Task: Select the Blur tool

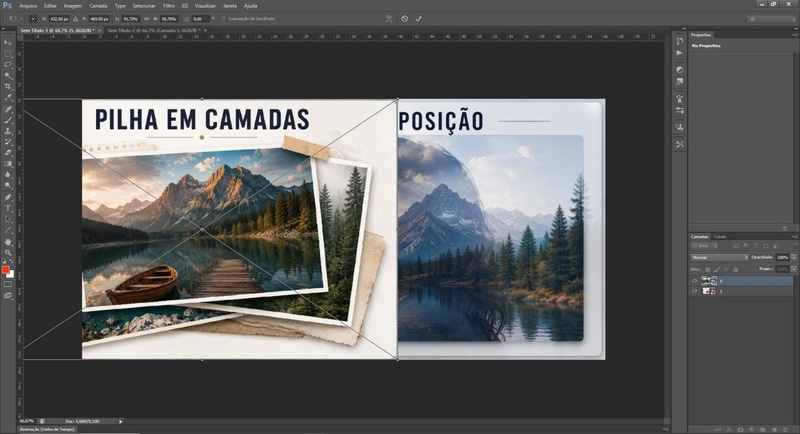Action: [x=8, y=174]
